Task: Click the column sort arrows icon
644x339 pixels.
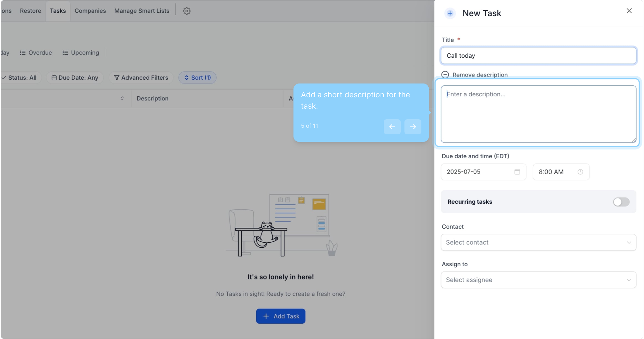Action: tap(122, 99)
